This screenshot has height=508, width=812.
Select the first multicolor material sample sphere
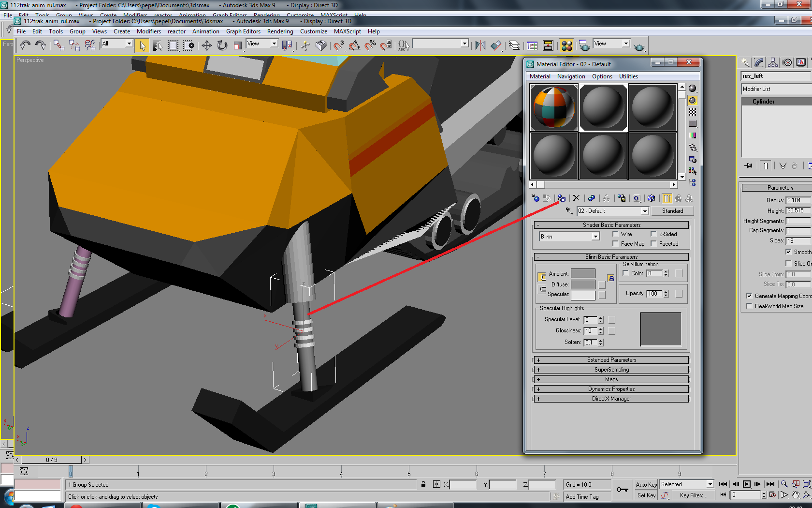pyautogui.click(x=554, y=107)
